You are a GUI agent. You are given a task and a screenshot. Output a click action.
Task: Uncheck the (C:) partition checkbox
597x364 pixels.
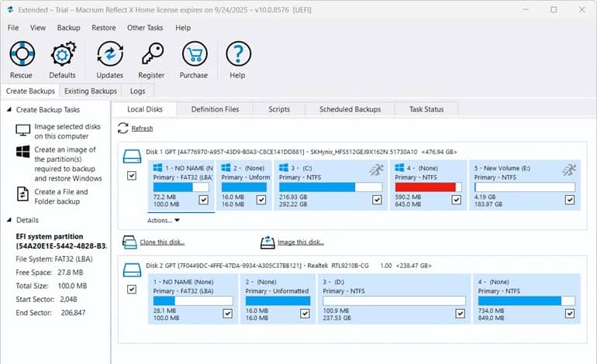click(x=377, y=200)
